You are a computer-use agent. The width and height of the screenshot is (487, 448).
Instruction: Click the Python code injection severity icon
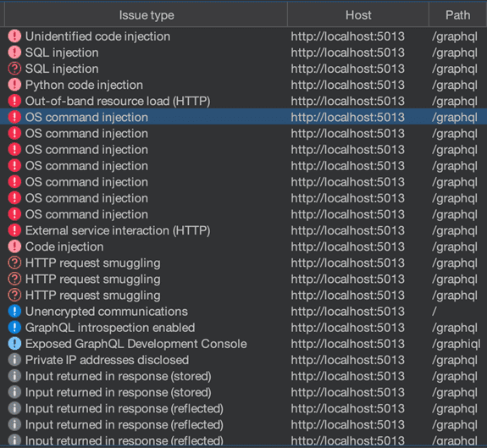click(14, 85)
